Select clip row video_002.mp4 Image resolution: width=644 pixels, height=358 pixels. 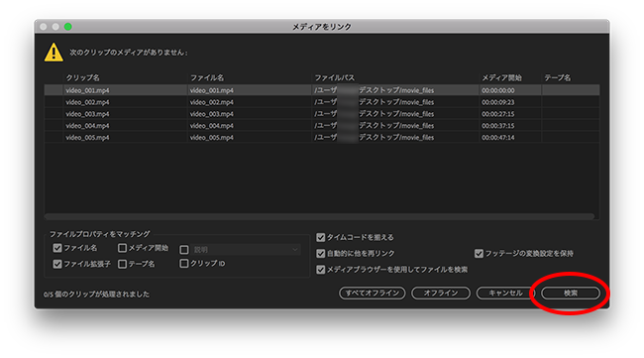(322, 102)
